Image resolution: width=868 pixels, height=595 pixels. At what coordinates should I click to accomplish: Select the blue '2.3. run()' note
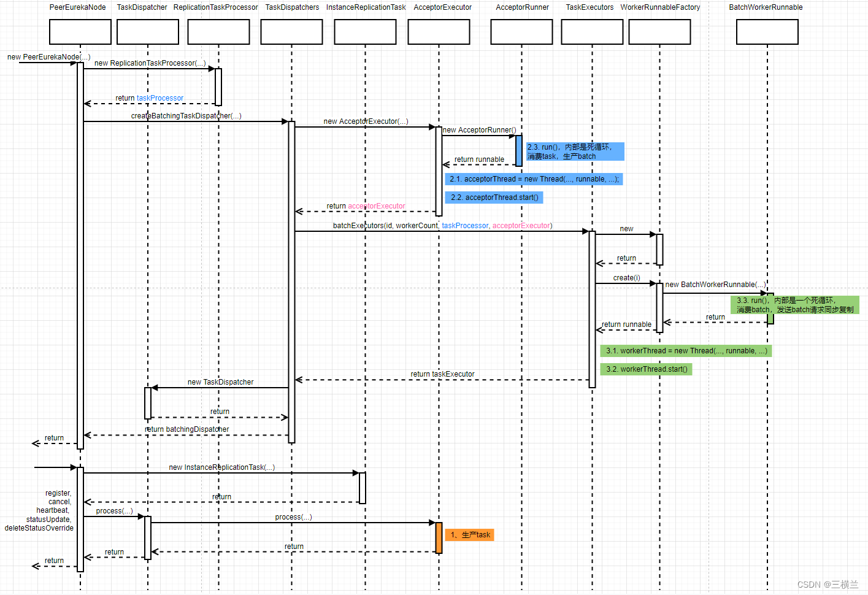[x=575, y=152]
